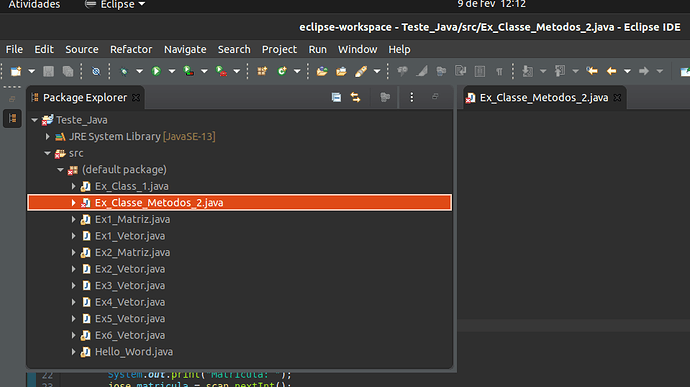Open Package Explorer view menu dots
The width and height of the screenshot is (690, 387).
411,97
